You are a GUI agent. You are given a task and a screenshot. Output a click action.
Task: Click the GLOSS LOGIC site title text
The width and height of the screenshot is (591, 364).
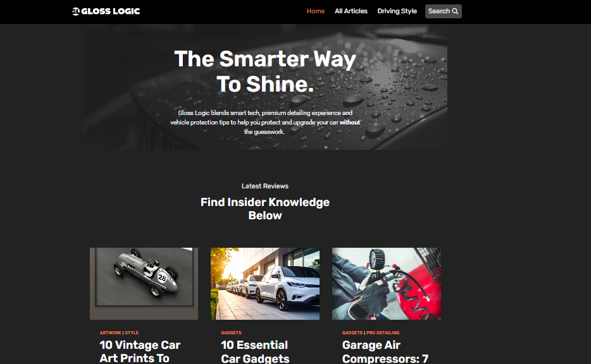pyautogui.click(x=111, y=11)
